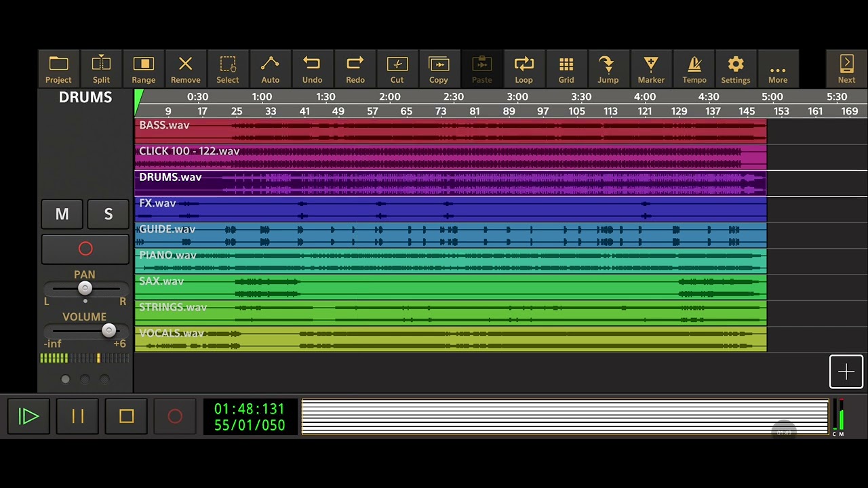
Task: Solo the DRUMS track
Action: pos(108,214)
